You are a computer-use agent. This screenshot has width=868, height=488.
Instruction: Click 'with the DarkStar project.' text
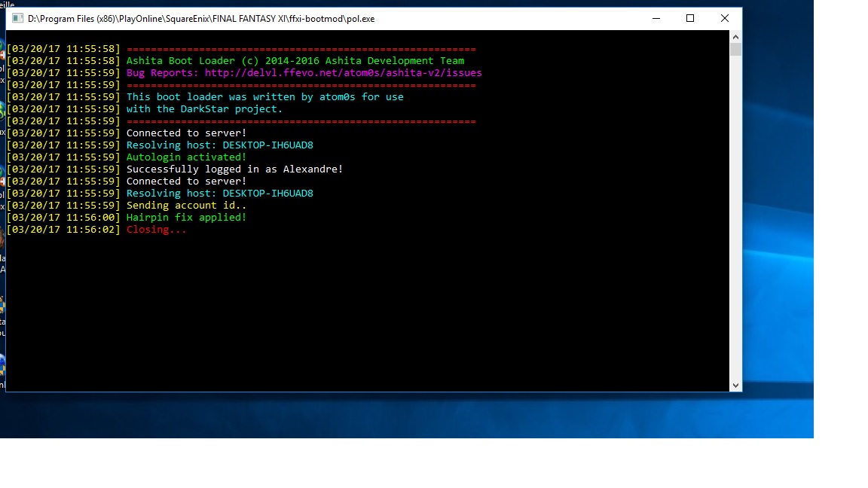pos(204,109)
